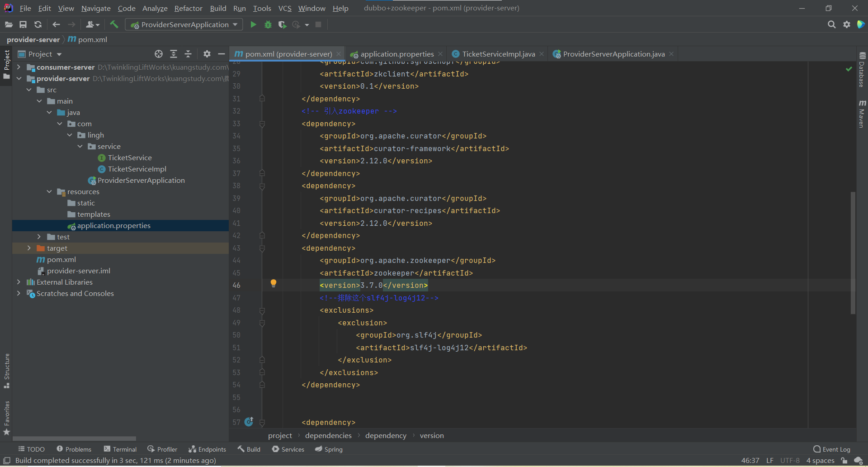Toggle read-only lock icon in status bar
Image resolution: width=868 pixels, height=467 pixels.
coord(844,461)
